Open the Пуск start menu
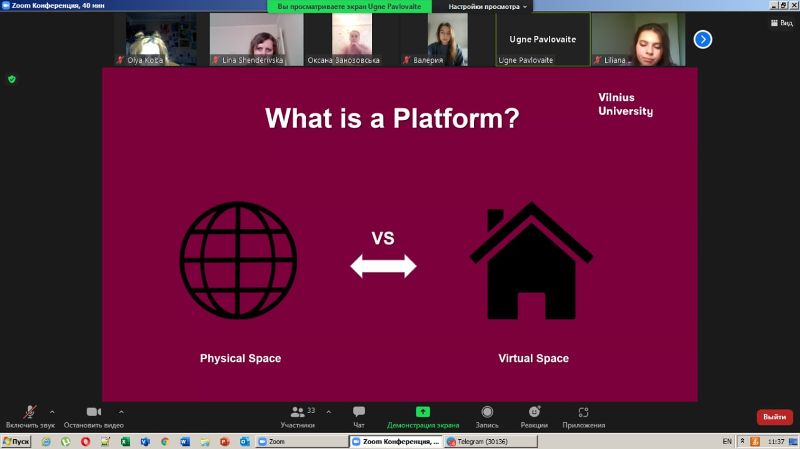This screenshot has width=800, height=449. (x=16, y=441)
